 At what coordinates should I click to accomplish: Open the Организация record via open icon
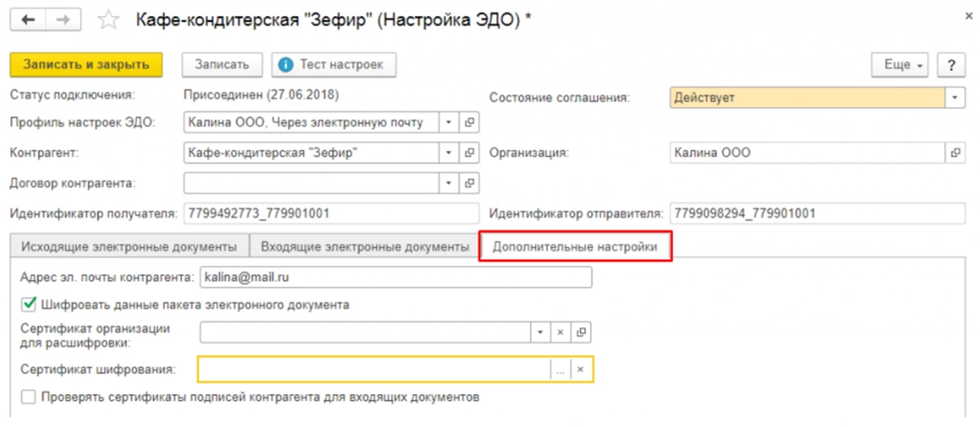coord(955,152)
